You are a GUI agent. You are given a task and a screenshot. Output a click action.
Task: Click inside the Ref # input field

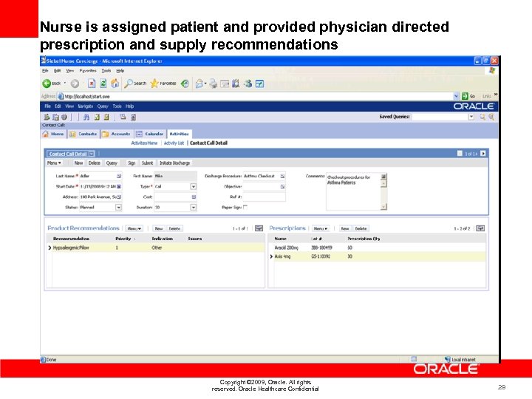264,197
